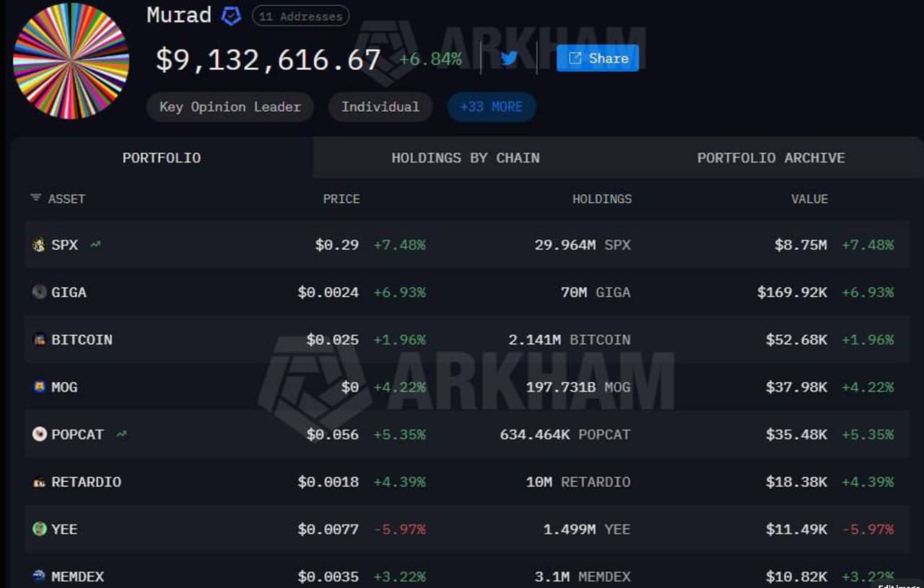Click the RETARDIO token icon

pyautogui.click(x=39, y=482)
